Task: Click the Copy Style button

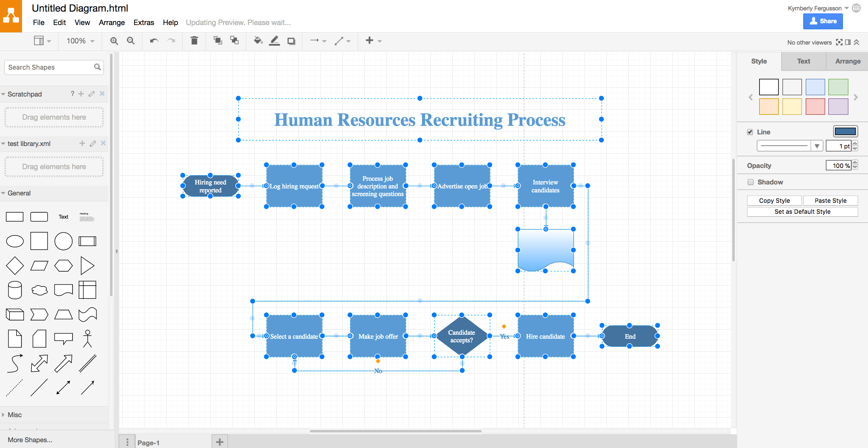Action: point(774,201)
